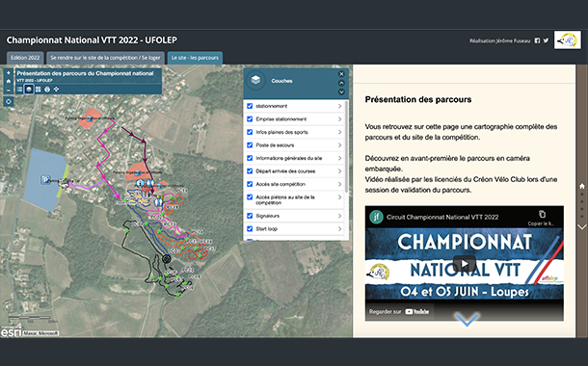
Task: Open the print widget
Action: pyautogui.click(x=47, y=90)
